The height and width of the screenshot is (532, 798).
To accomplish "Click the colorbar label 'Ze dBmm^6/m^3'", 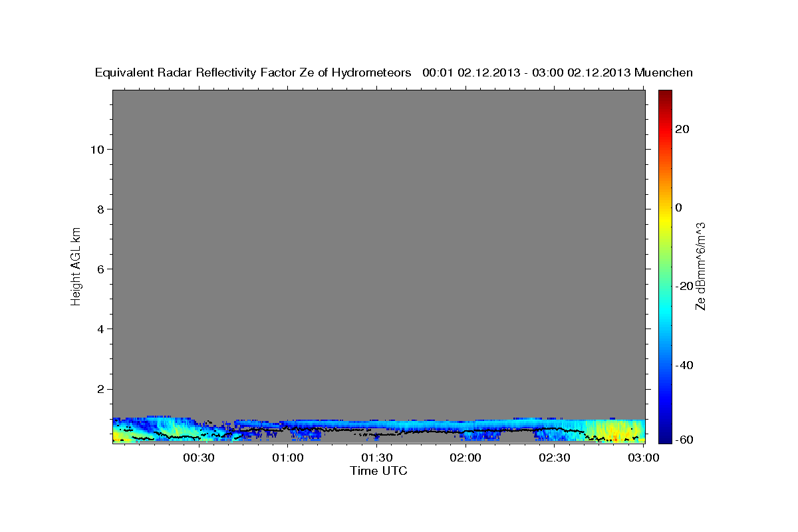I will pos(700,266).
